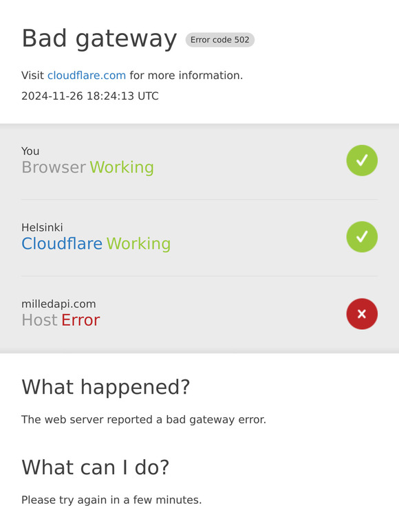Click the green Working text beside Cloudflare
This screenshot has width=399, height=532.
(x=138, y=244)
